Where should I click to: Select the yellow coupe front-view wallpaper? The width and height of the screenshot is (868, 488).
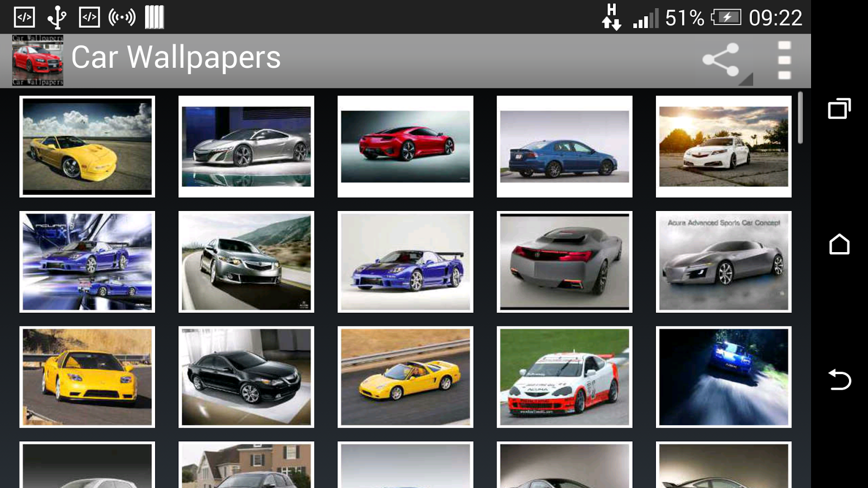pos(87,377)
